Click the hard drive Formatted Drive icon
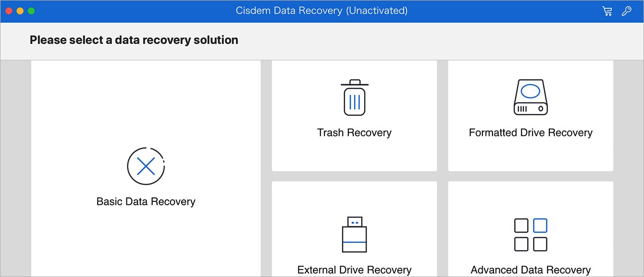 point(531,97)
